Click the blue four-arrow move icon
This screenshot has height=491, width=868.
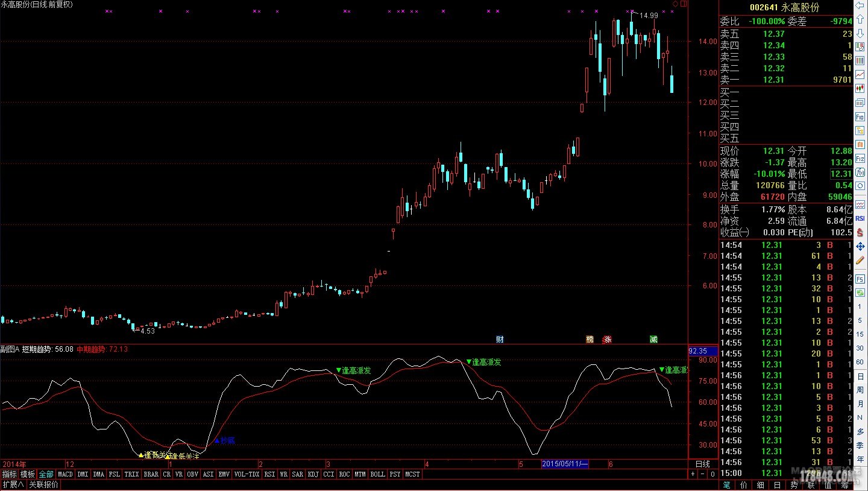860,247
